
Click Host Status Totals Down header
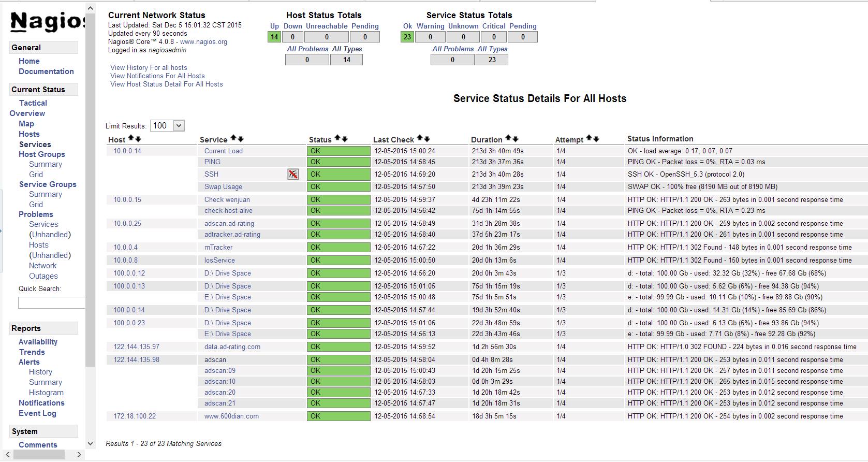click(292, 26)
